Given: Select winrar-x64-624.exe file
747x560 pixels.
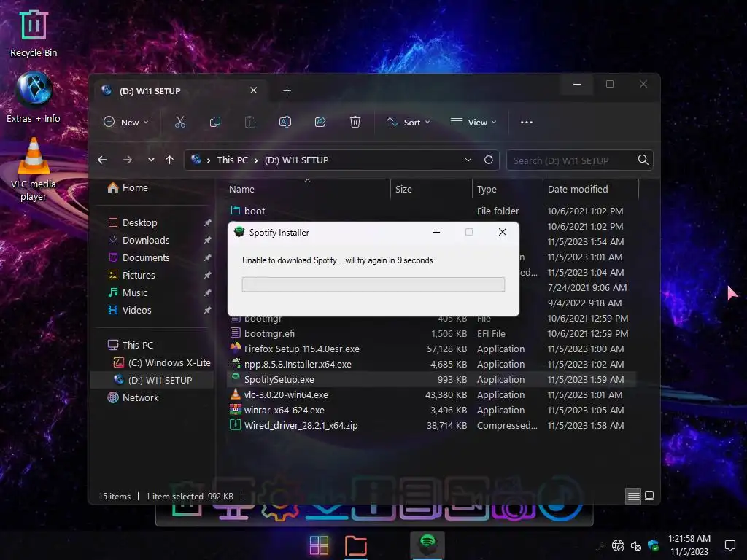Looking at the screenshot, I should 431,410.
